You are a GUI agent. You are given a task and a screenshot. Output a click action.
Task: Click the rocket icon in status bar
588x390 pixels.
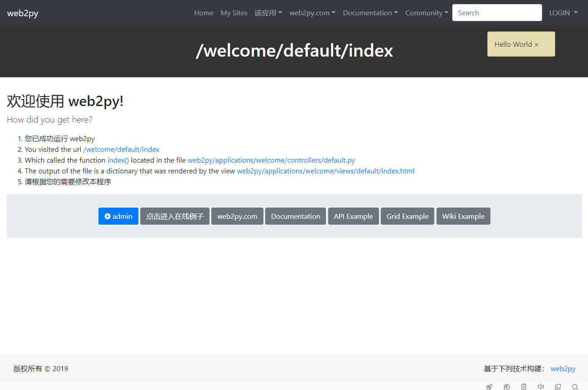coord(490,386)
